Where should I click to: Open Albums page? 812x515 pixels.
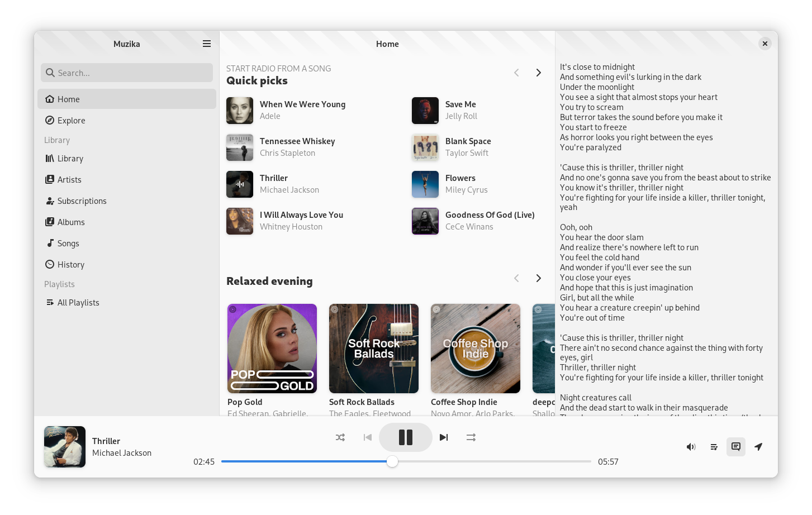pos(127,222)
